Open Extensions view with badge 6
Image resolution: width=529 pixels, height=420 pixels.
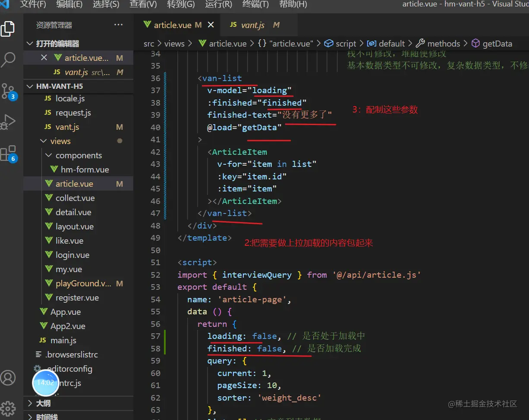(8, 154)
